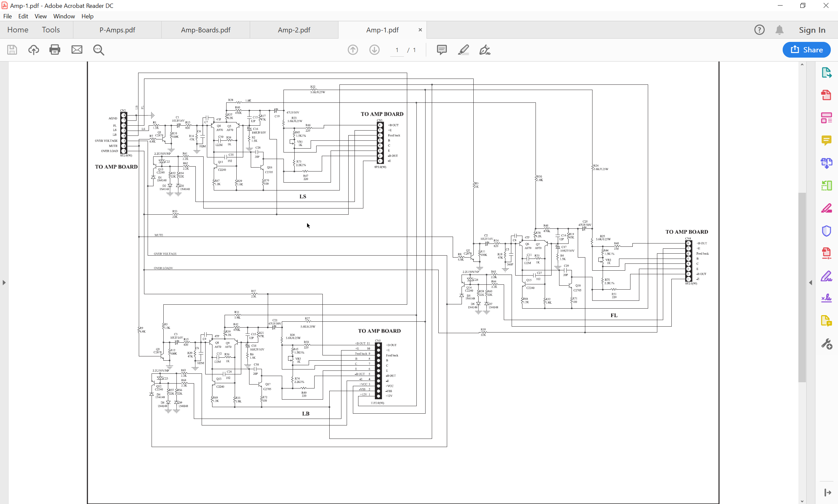Go to next page arrow
Viewport: 838px width, 504px height.
point(374,50)
